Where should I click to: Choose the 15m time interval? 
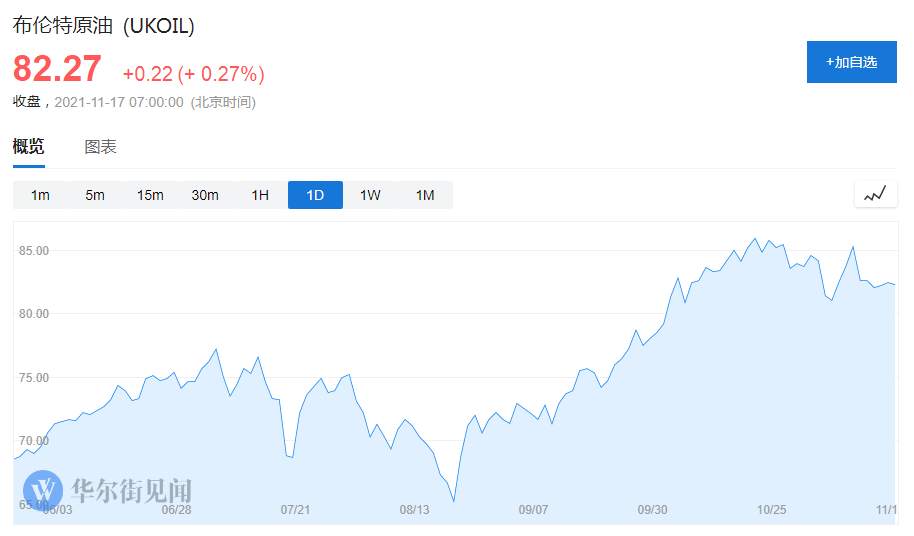click(150, 195)
